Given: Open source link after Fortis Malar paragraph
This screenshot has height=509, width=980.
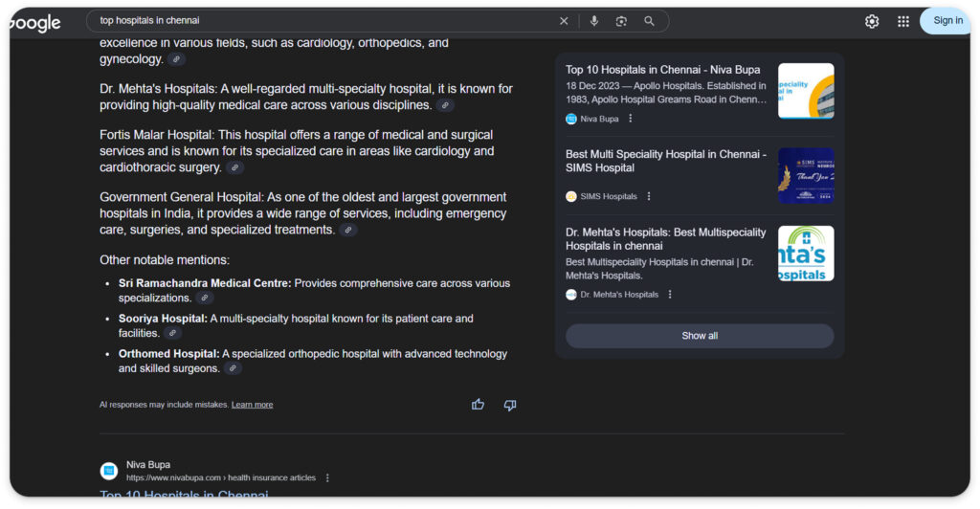Looking at the screenshot, I should tap(235, 167).
